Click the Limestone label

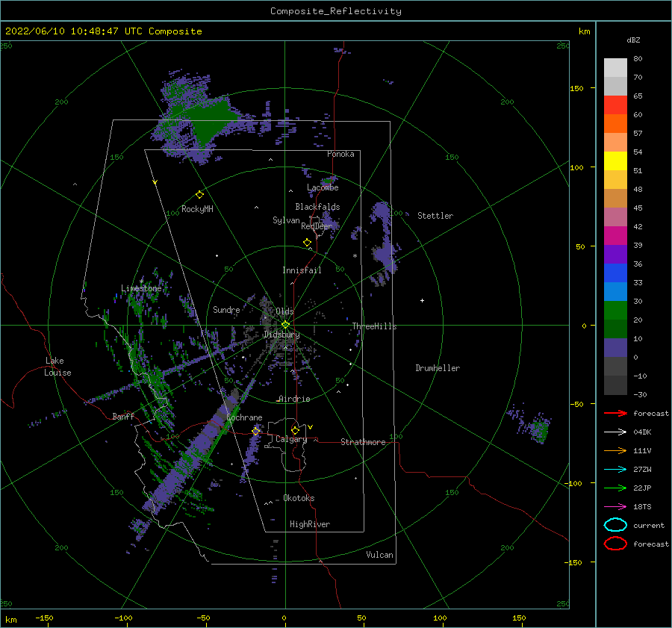coord(141,288)
